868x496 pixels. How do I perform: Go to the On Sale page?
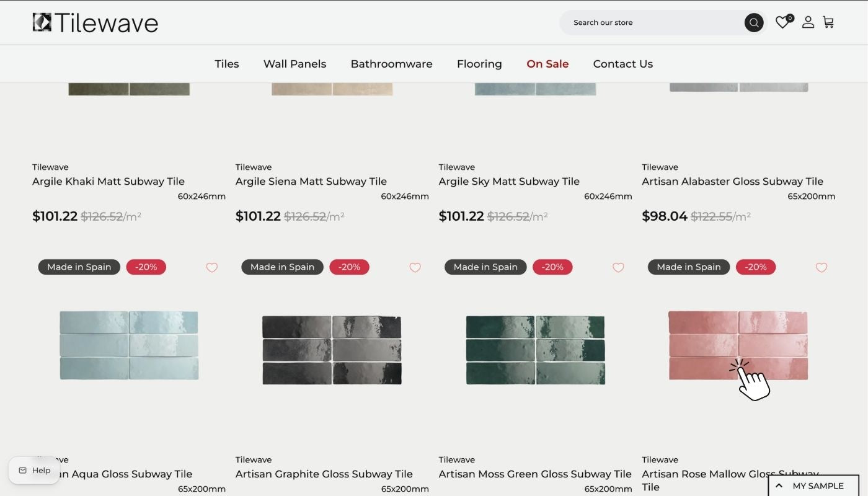[547, 64]
